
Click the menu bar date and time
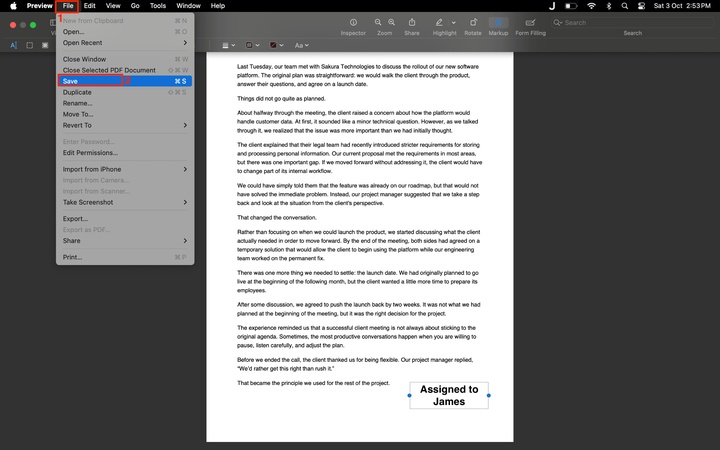click(x=682, y=6)
